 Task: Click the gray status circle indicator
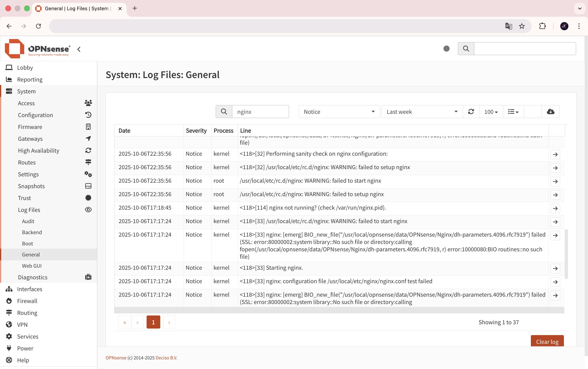click(x=446, y=49)
